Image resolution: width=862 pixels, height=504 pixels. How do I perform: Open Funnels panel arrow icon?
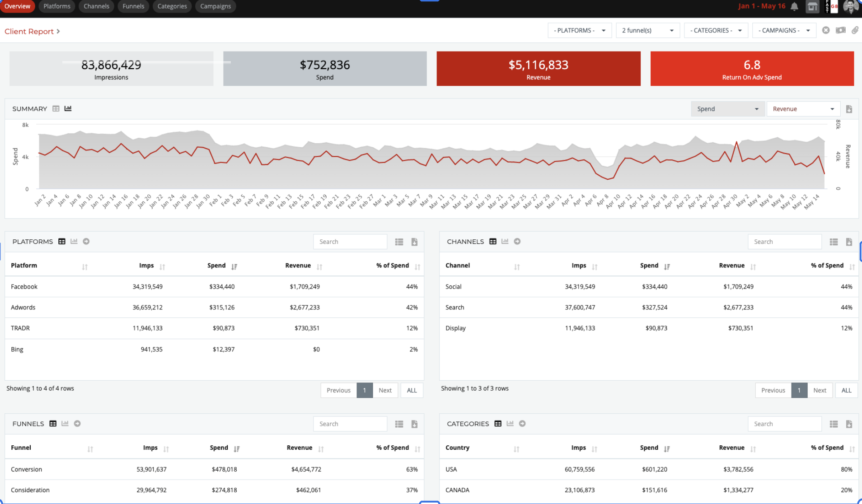[x=77, y=423]
